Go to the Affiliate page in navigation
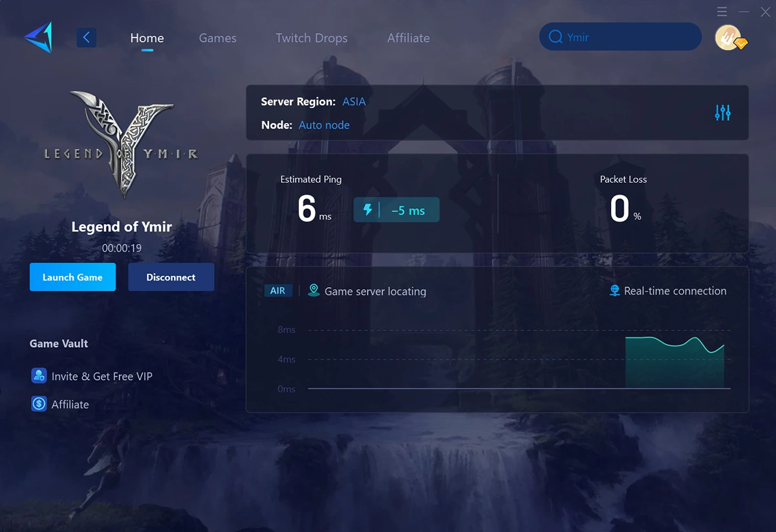 [x=408, y=38]
